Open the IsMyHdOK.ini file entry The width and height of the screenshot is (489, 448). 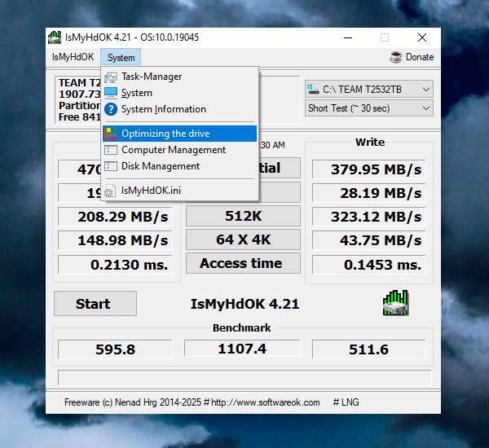click(179, 190)
